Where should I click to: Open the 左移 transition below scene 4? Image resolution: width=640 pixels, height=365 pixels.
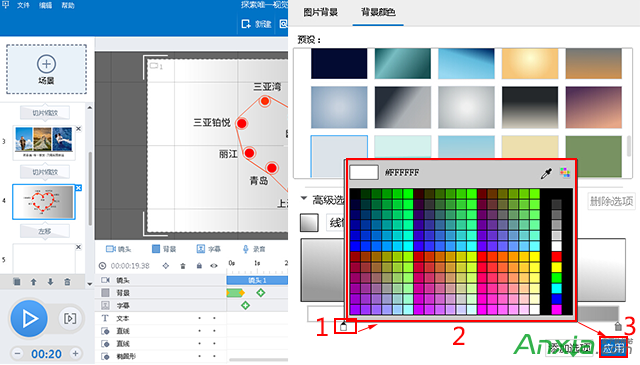point(45,231)
